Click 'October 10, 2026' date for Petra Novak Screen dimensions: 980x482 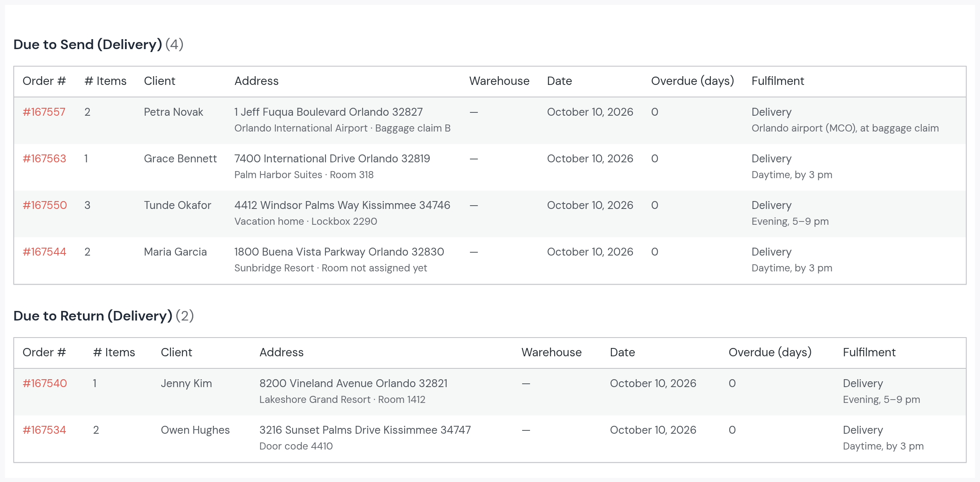(x=590, y=112)
